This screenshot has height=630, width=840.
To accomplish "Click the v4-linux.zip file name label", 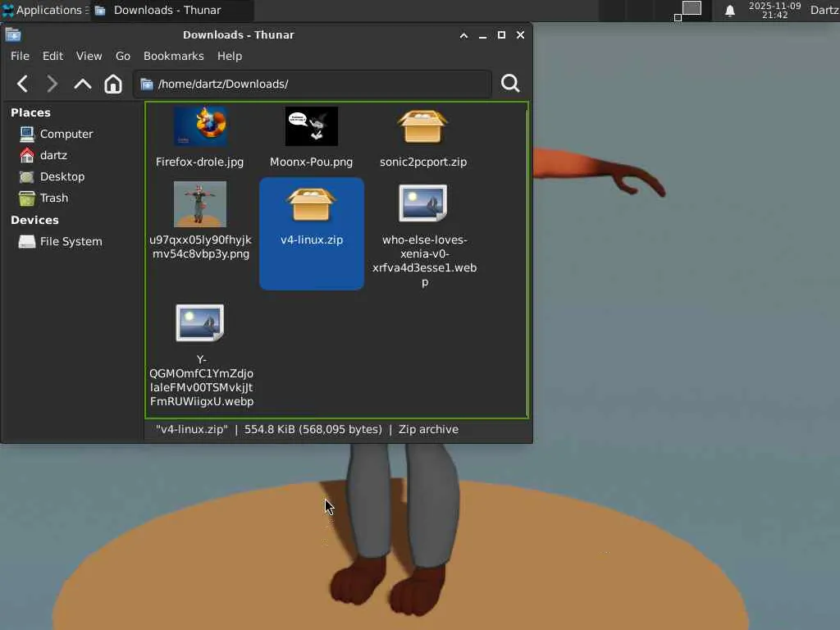I will tap(312, 240).
